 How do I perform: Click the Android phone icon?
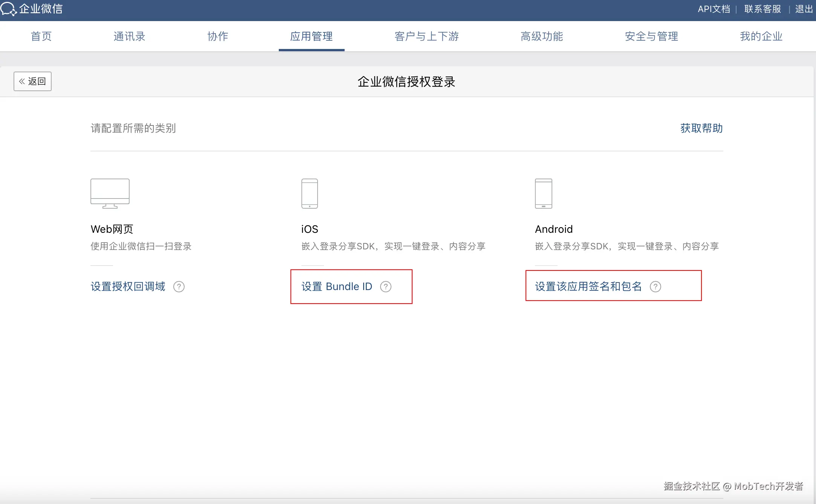tap(543, 193)
